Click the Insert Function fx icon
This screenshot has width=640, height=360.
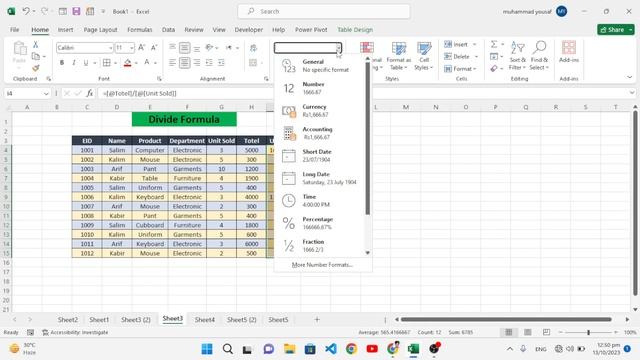90,93
